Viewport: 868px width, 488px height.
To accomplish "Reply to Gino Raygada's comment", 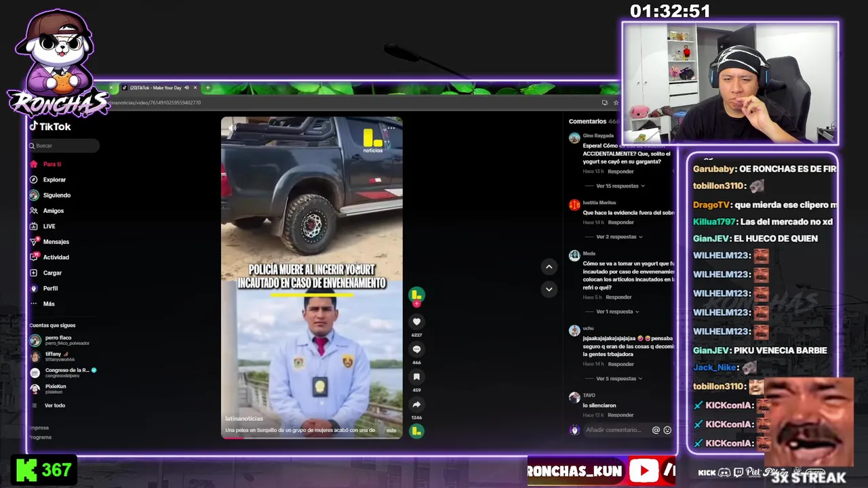I will point(620,171).
